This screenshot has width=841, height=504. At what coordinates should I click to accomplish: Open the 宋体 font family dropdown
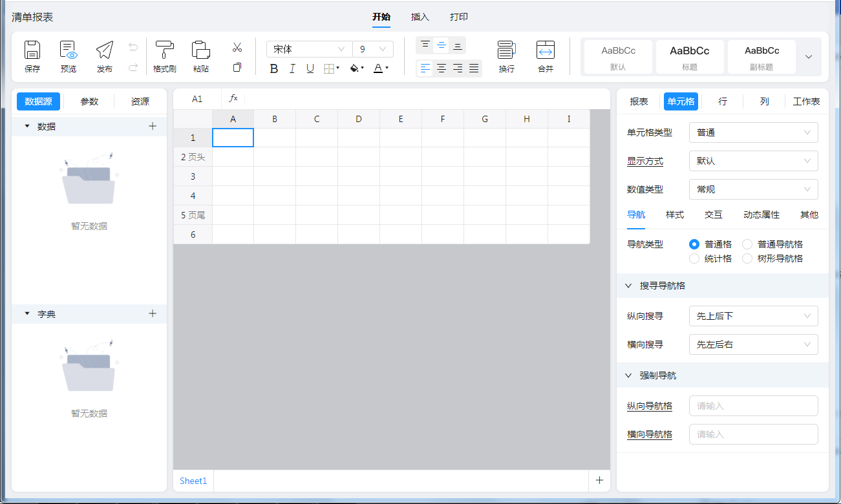tap(309, 49)
